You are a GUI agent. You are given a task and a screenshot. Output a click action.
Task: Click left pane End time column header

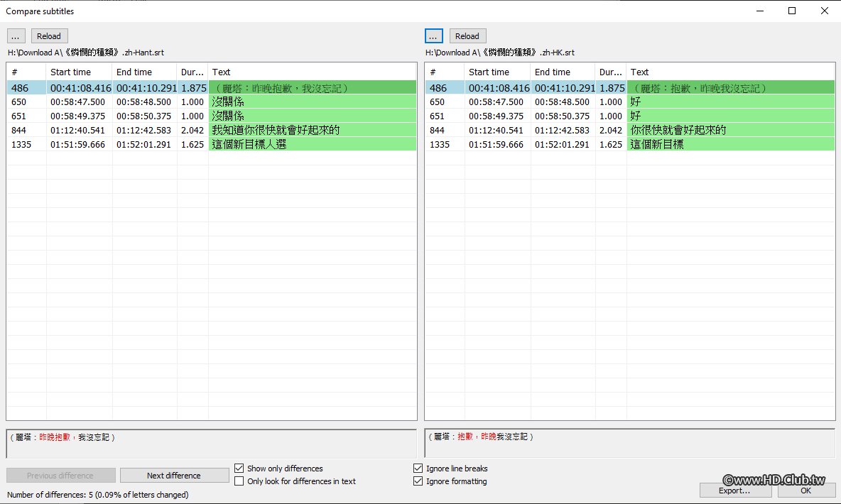coord(144,72)
